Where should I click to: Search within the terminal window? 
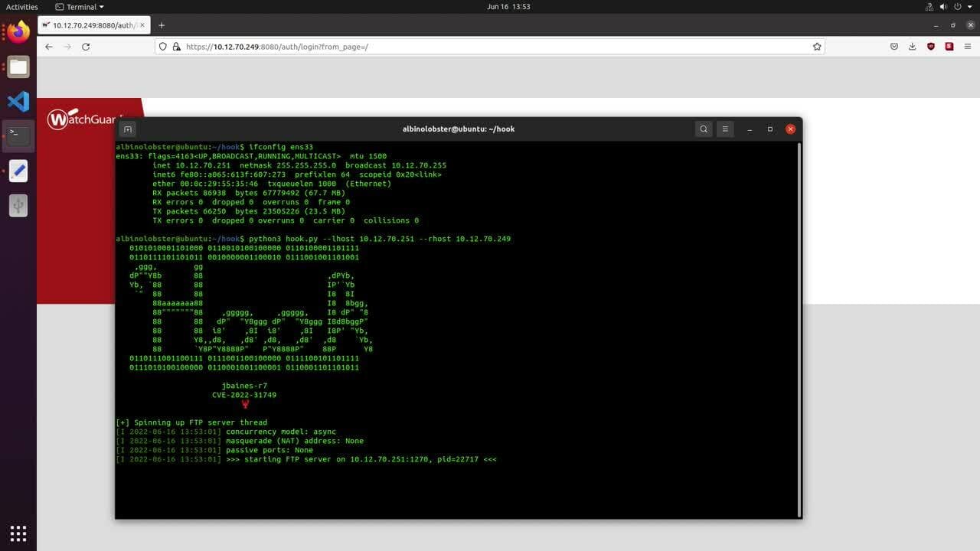704,129
